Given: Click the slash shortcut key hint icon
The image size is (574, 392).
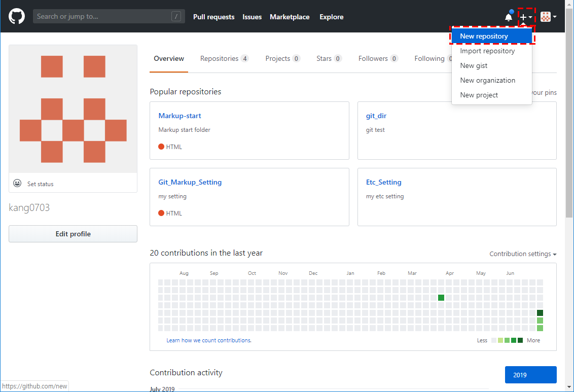Looking at the screenshot, I should click(176, 16).
